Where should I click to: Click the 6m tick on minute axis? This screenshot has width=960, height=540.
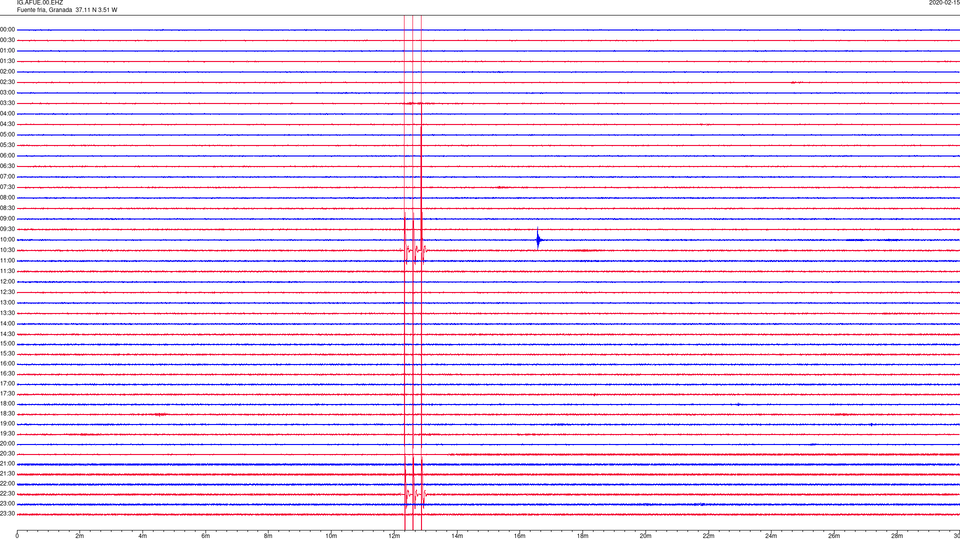coord(205,536)
